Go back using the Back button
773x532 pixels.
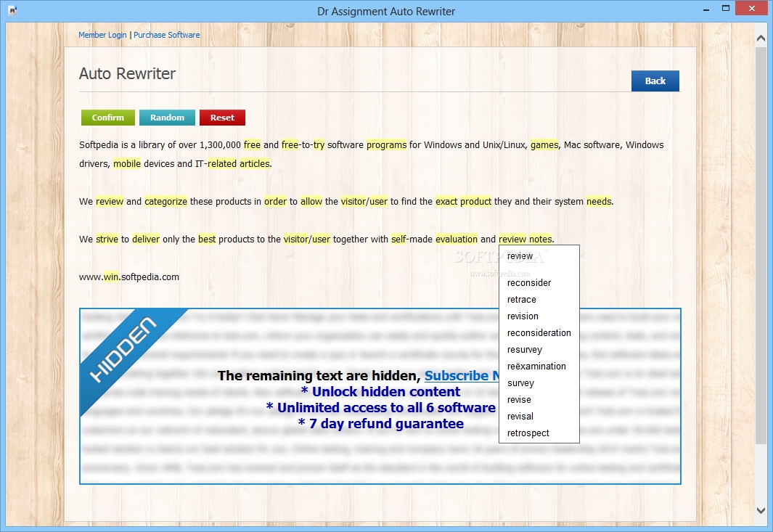(x=655, y=81)
